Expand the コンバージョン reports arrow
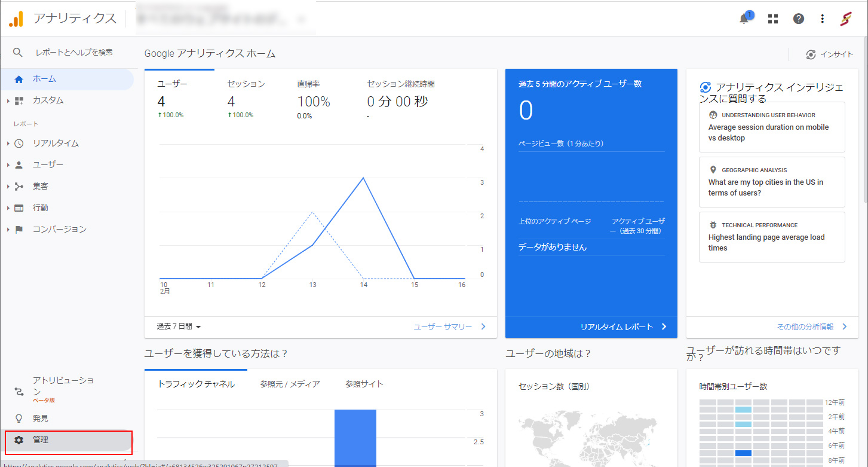The width and height of the screenshot is (868, 467). click(x=8, y=230)
